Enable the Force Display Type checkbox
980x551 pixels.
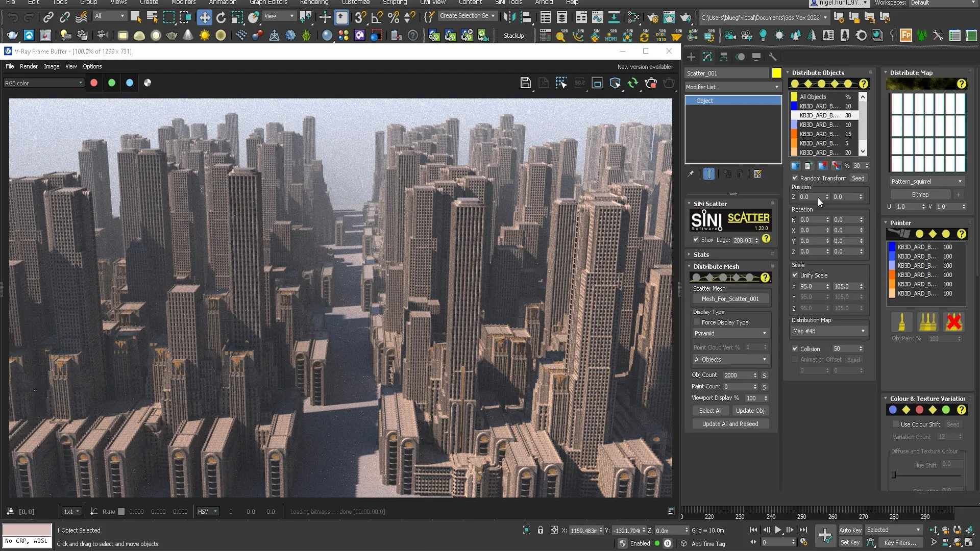click(697, 322)
